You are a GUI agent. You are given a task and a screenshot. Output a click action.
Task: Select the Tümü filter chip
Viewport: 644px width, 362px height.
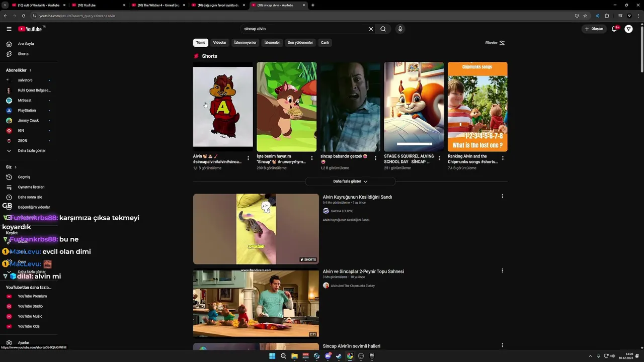201,43
